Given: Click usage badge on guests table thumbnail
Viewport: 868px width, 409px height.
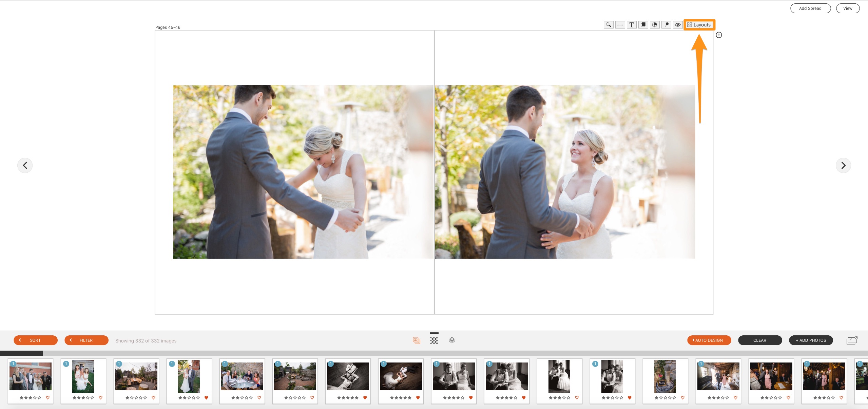Looking at the screenshot, I should pyautogui.click(x=225, y=364).
